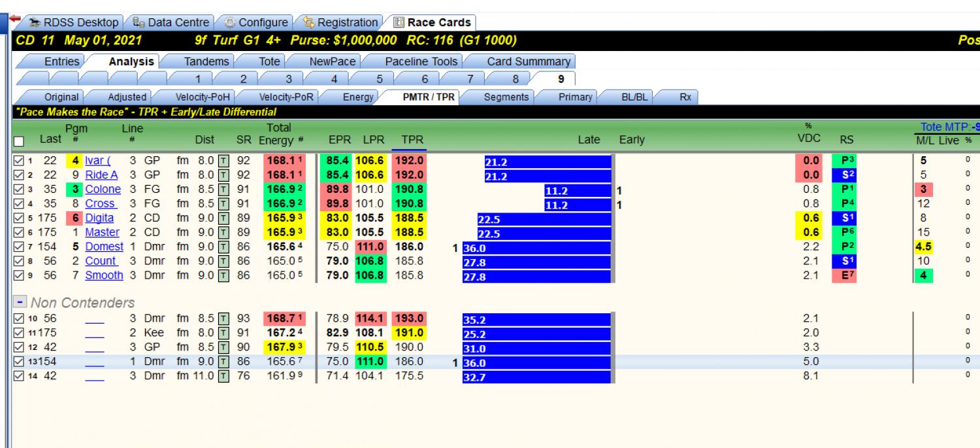Click the T turf icon in Ride A row
The width and height of the screenshot is (980, 448).
click(x=224, y=175)
